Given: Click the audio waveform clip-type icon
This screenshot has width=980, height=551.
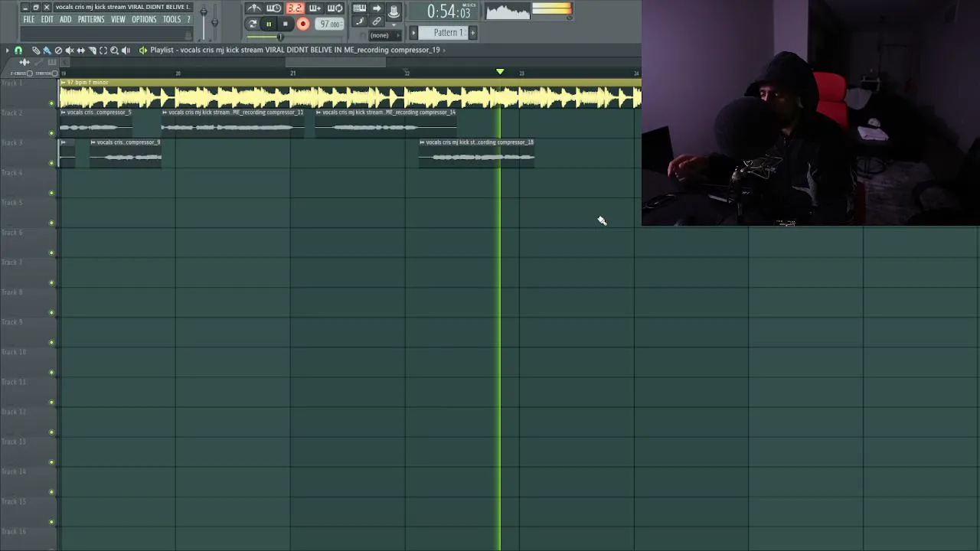Looking at the screenshot, I should 24,62.
